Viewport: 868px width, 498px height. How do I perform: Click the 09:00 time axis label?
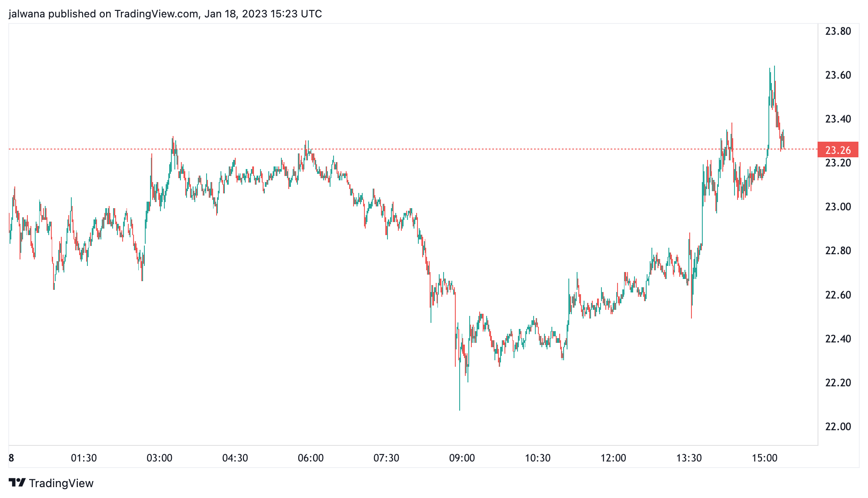click(x=462, y=458)
